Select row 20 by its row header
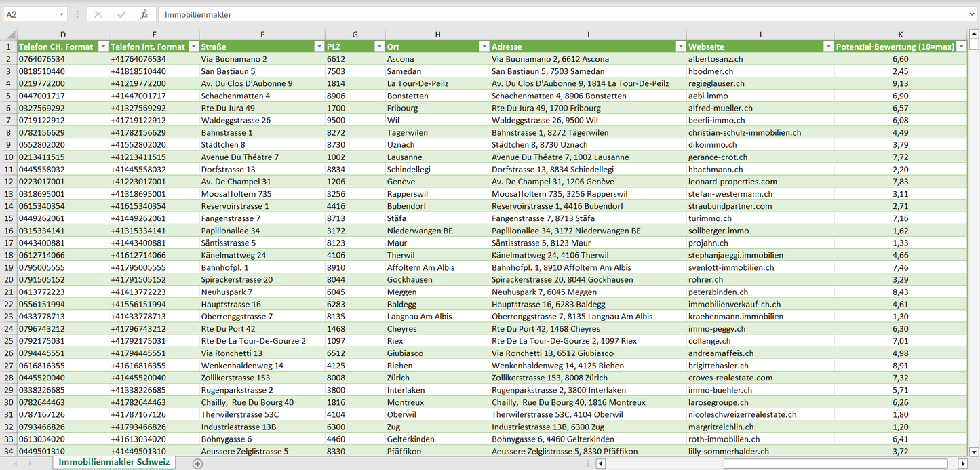Screen dimensions: 980x470 [8, 279]
